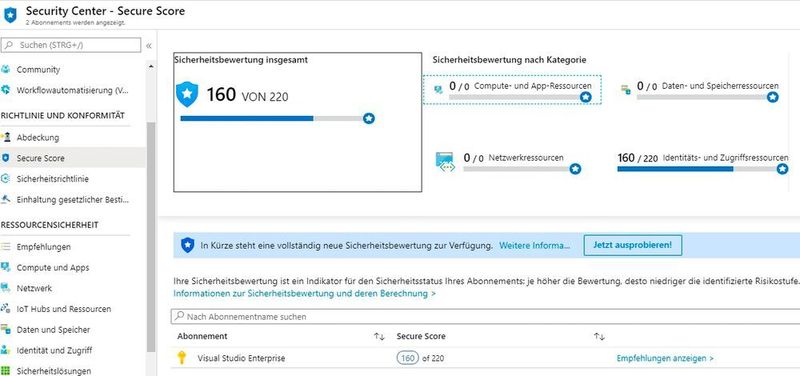Sort by the Abonnement column arrows
The height and width of the screenshot is (376, 800).
(379, 337)
